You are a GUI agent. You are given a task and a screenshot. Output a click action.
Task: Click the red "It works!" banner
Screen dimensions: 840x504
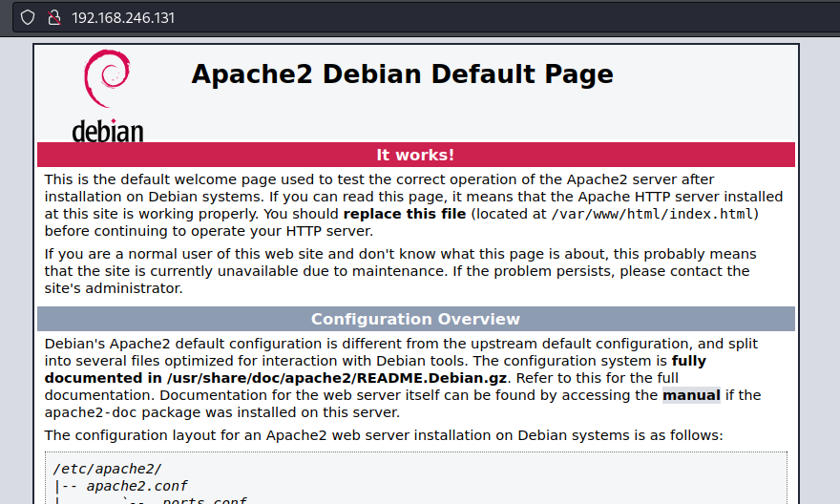click(x=415, y=155)
